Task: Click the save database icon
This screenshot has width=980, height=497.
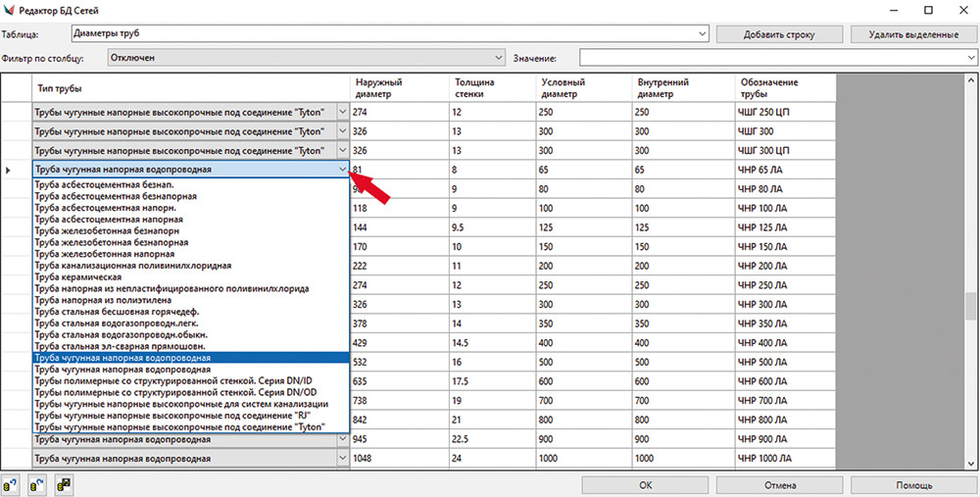Action: 63,484
